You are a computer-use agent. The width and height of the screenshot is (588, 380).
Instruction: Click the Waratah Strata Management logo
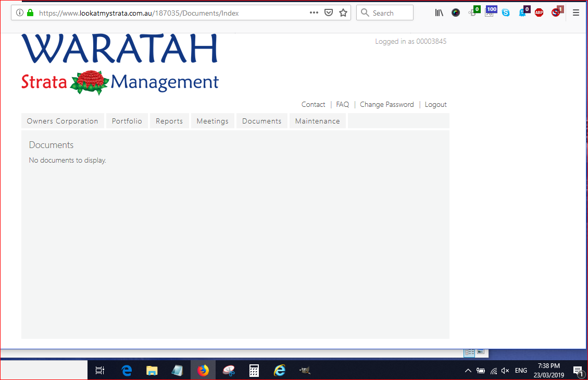120,64
